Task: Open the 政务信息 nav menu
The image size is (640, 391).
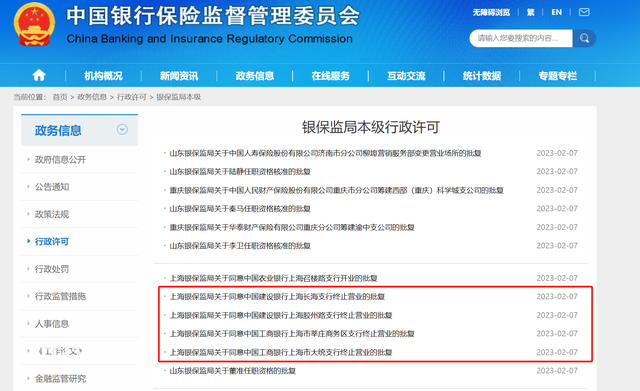Action: pos(255,76)
